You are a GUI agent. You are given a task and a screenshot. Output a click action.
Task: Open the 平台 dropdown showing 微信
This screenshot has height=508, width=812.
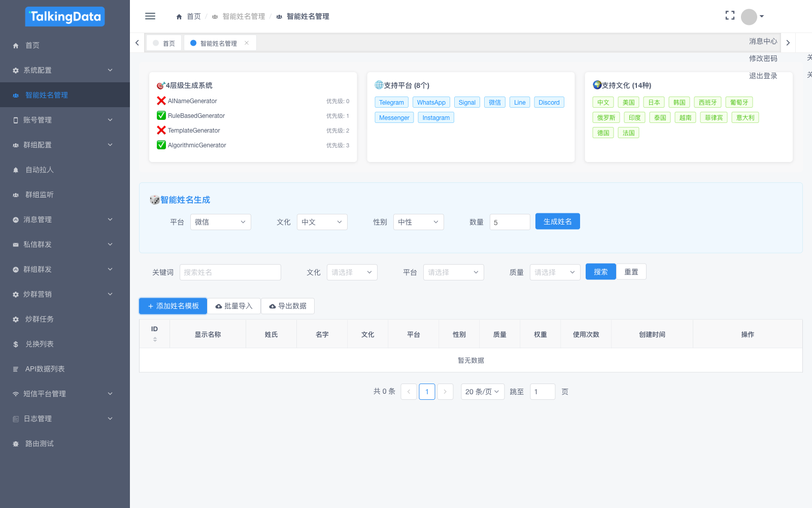coord(220,222)
